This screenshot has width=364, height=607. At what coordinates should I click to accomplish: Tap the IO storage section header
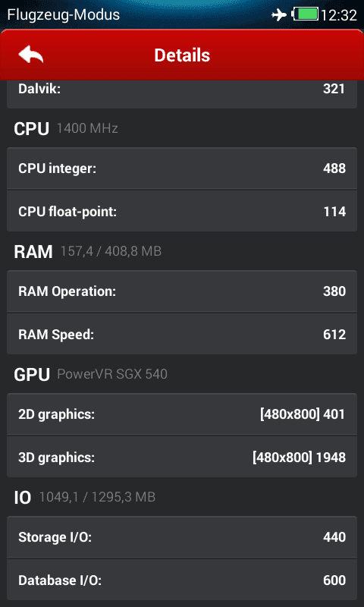(84, 497)
